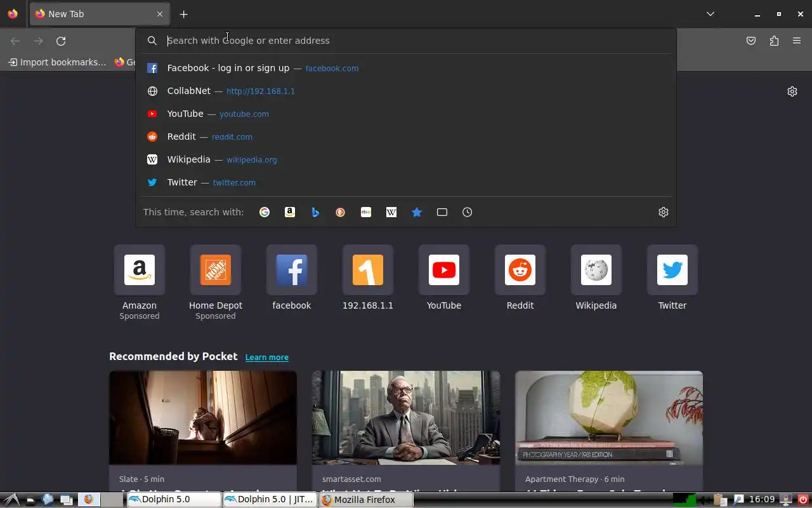Image resolution: width=812 pixels, height=508 pixels.
Task: Open Slate article card image
Action: 203,418
